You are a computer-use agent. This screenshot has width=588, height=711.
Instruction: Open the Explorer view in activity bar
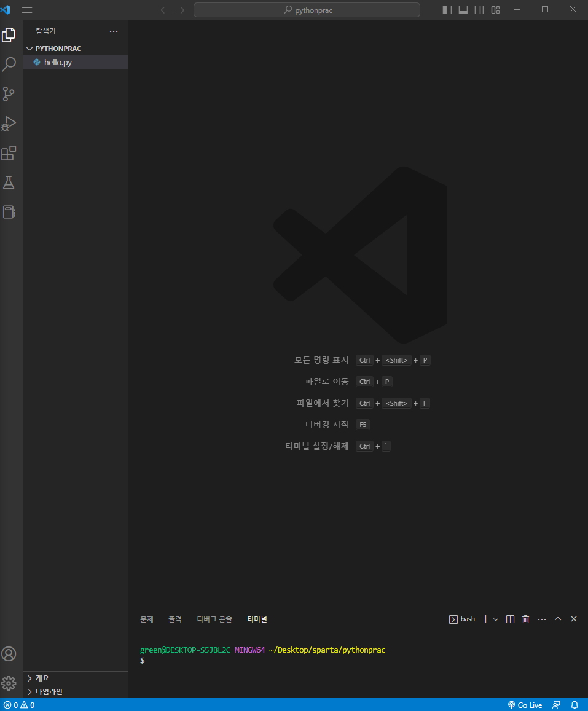point(9,35)
